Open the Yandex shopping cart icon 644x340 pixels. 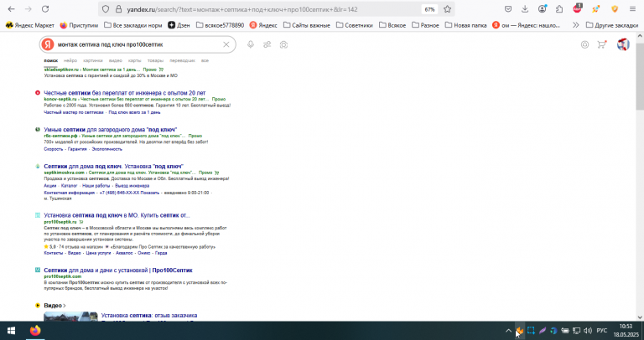click(x=602, y=44)
